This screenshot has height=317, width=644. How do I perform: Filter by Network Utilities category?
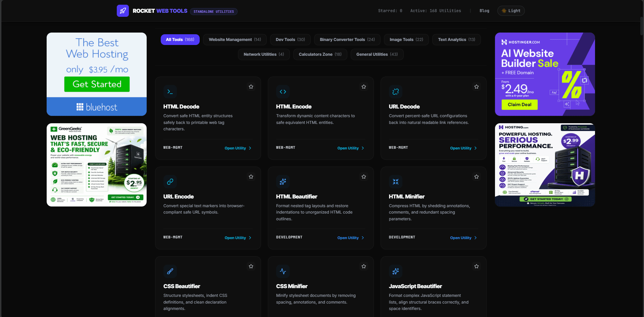point(264,54)
